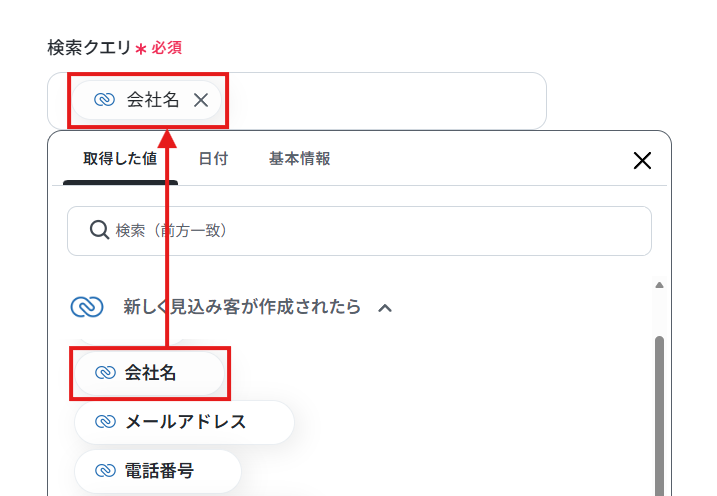Focus the 検索（前方一致） search field
717x496 pixels.
359,231
